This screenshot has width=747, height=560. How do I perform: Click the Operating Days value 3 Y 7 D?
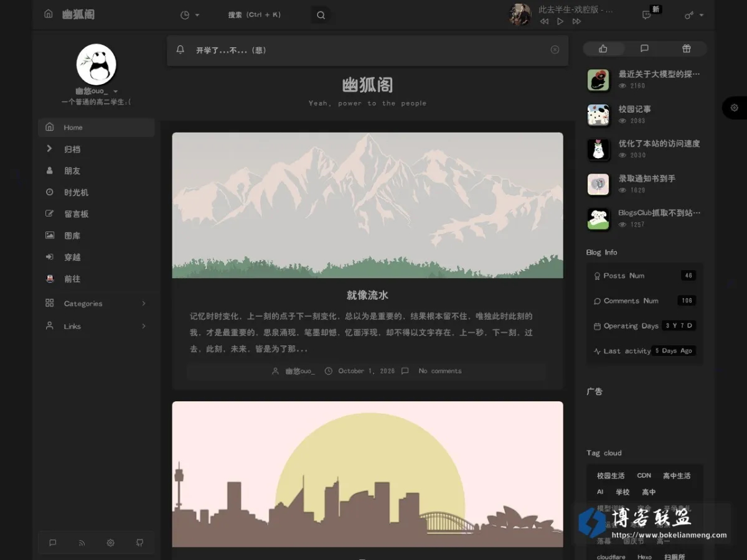click(679, 325)
